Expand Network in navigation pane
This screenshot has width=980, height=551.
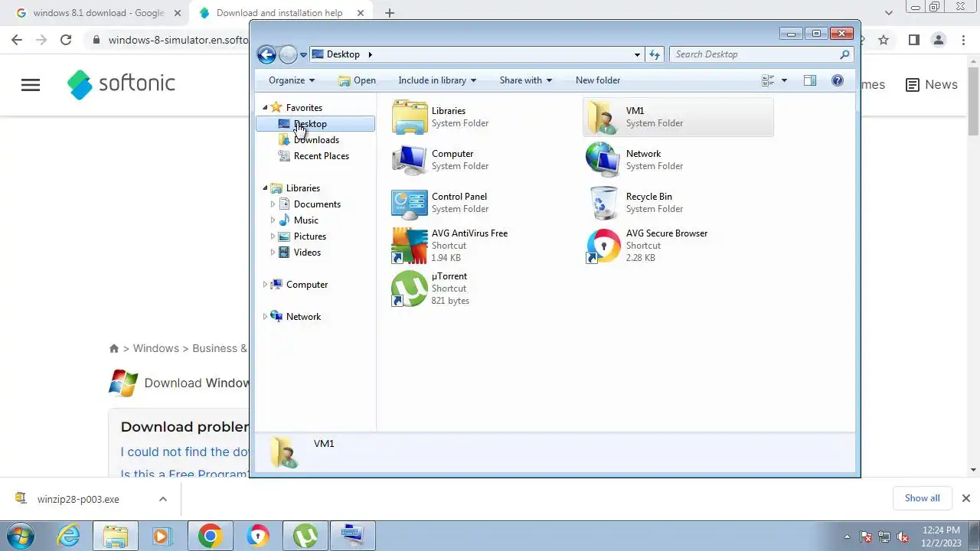265,317
